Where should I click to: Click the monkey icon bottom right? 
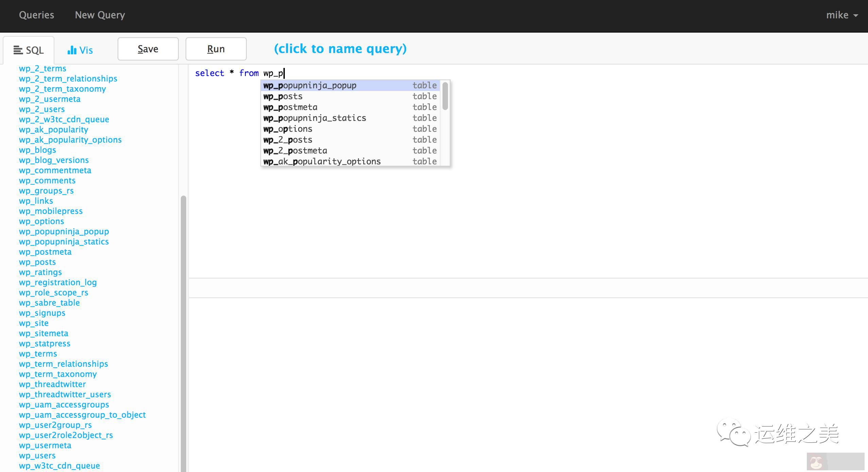click(x=816, y=462)
